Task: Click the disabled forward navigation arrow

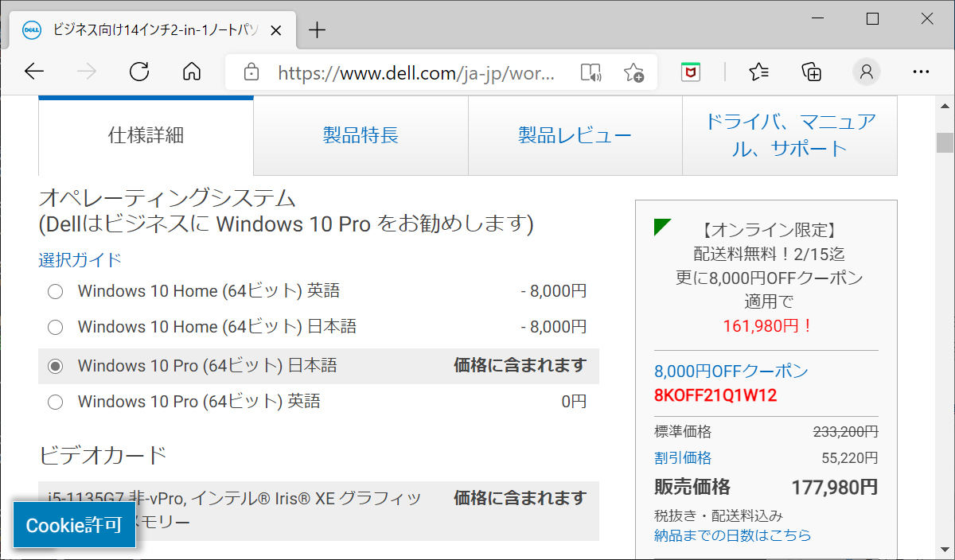Action: [x=87, y=72]
